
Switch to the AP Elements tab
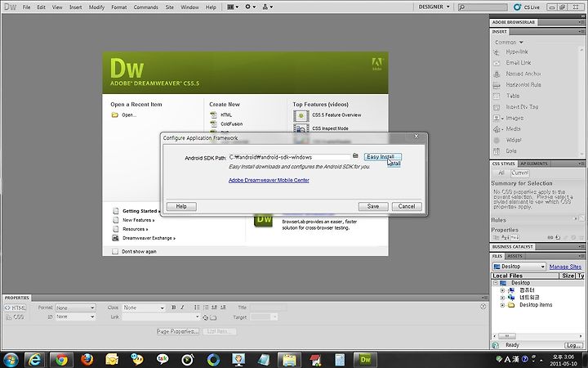pos(534,164)
